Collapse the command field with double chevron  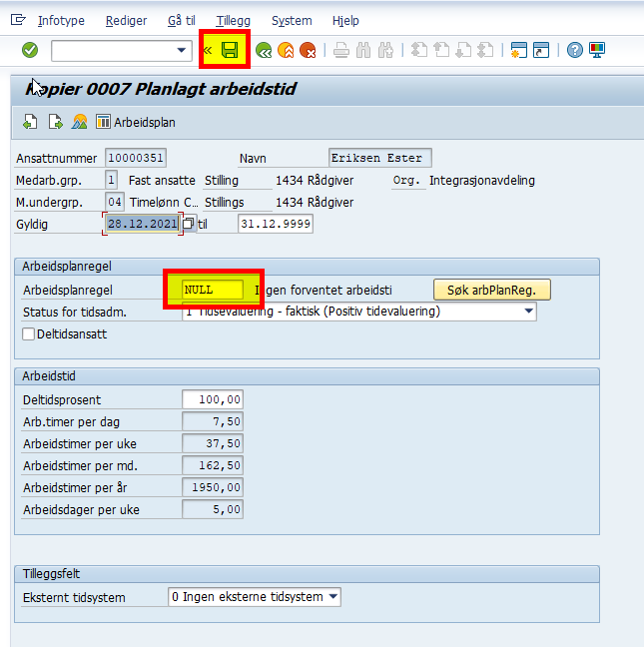point(208,50)
